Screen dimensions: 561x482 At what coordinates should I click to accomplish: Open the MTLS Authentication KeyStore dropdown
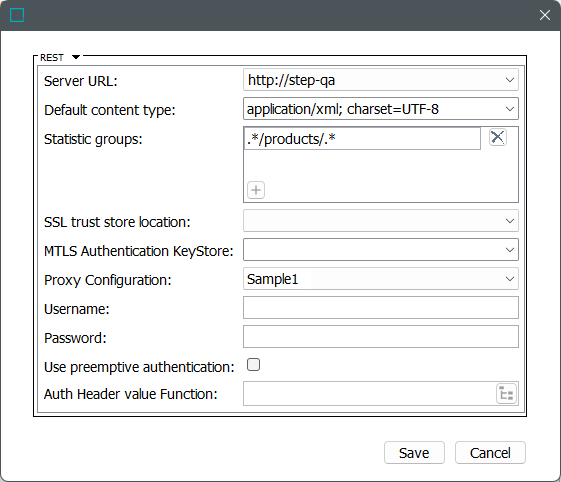coord(510,250)
